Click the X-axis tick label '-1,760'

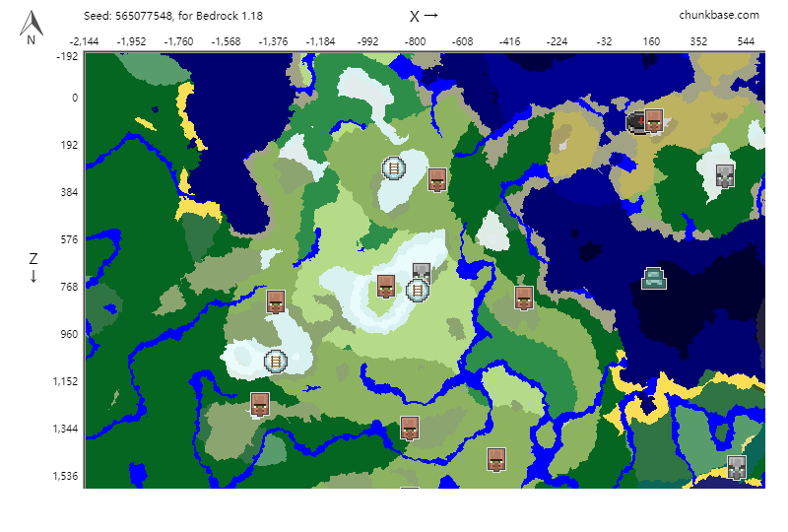tap(178, 41)
